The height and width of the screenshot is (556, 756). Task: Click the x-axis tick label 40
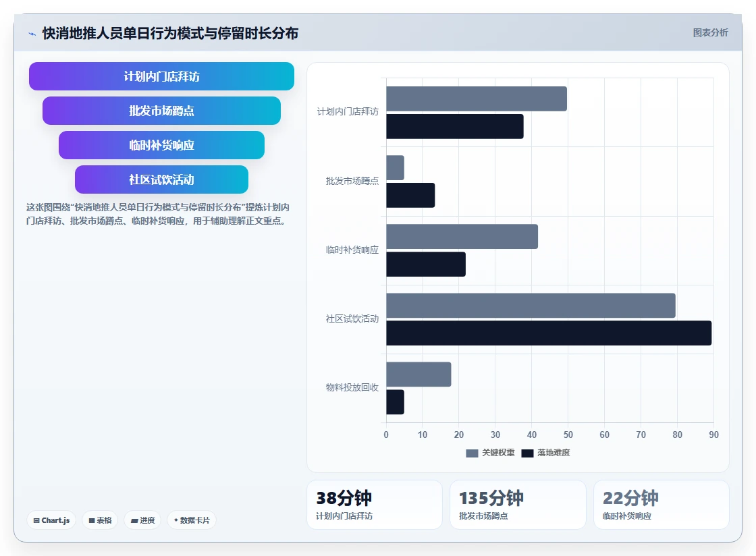532,435
